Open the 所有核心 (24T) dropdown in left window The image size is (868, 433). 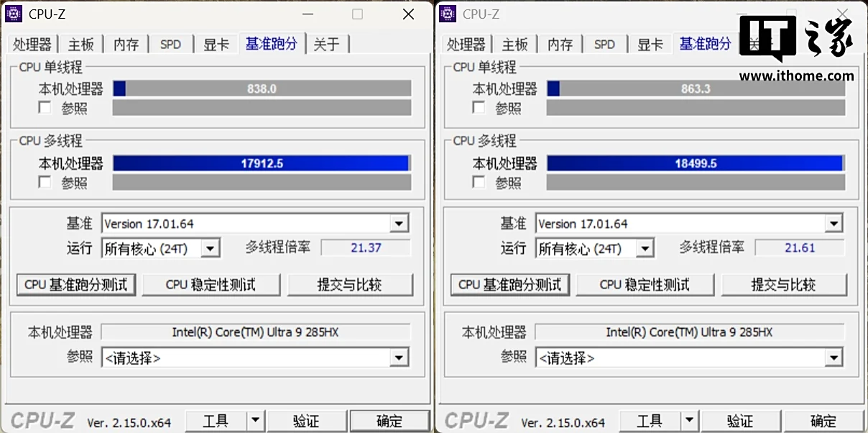[x=210, y=249]
